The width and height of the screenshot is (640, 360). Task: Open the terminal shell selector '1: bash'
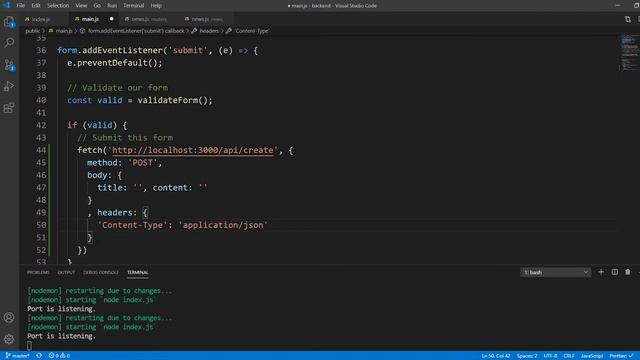click(556, 272)
